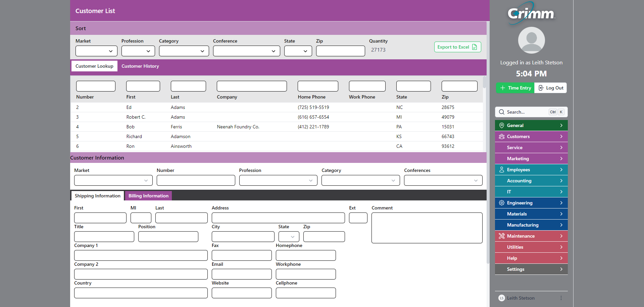The height and width of the screenshot is (307, 644).
Task: Click the General location pin icon
Action: click(x=502, y=125)
